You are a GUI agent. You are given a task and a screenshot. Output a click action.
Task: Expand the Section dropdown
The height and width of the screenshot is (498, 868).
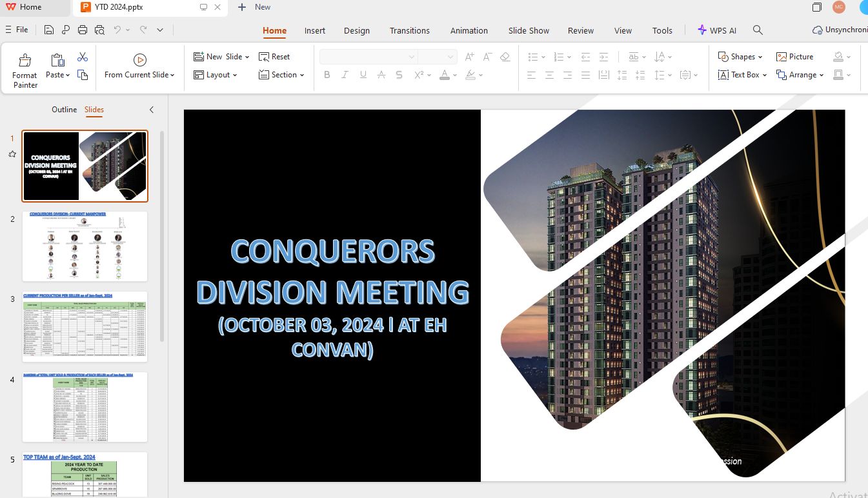282,75
